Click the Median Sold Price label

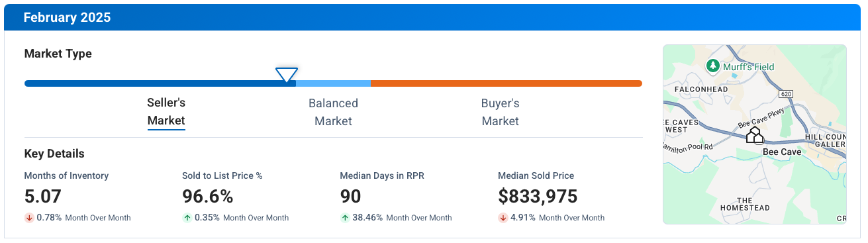click(536, 175)
